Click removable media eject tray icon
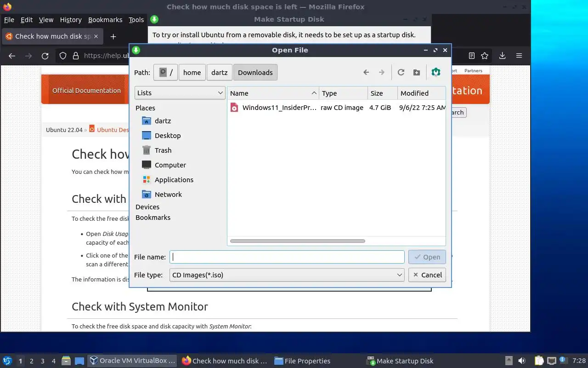Screen dimensions: 588x368 [x=509, y=361]
